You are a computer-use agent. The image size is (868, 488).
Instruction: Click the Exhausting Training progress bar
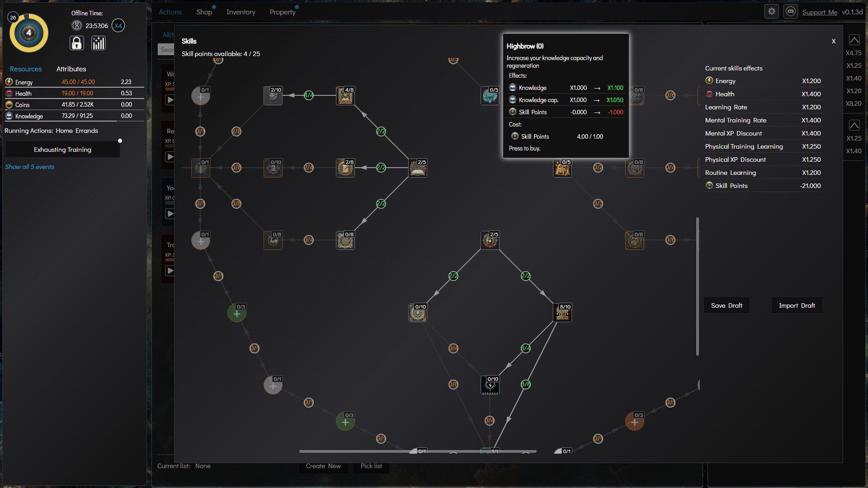(x=62, y=149)
